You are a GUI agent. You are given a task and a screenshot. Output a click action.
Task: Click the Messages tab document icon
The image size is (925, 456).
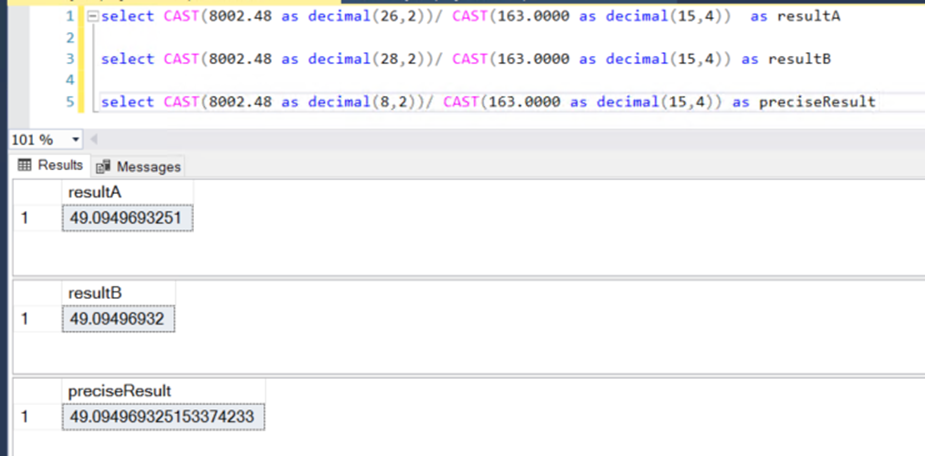[x=103, y=166]
